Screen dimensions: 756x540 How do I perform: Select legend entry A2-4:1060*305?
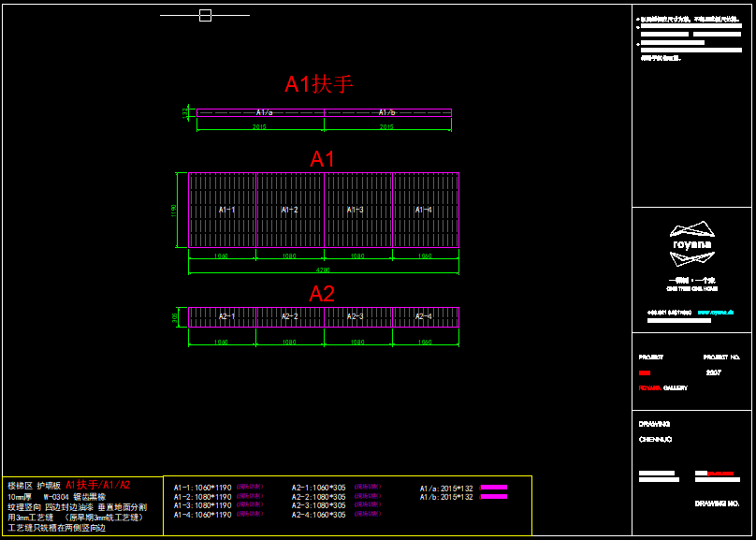(x=318, y=515)
